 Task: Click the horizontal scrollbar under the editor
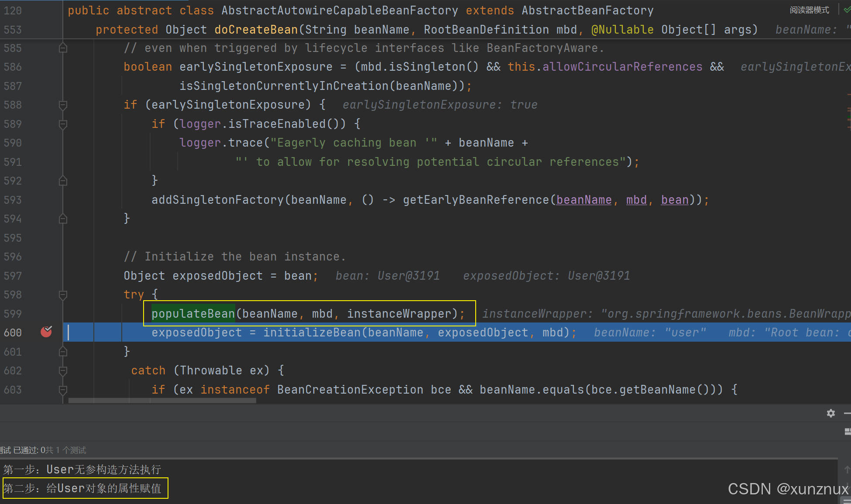click(162, 401)
